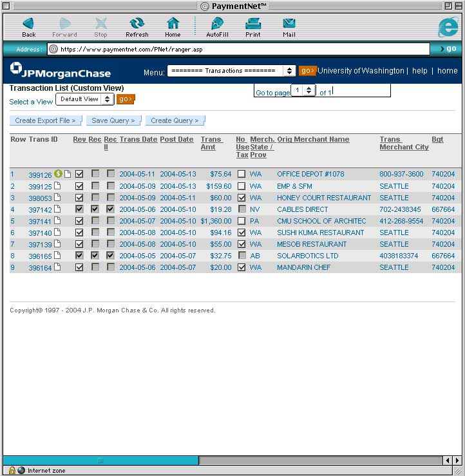Click University of Washington link
The height and width of the screenshot is (476, 465).
[x=361, y=71]
